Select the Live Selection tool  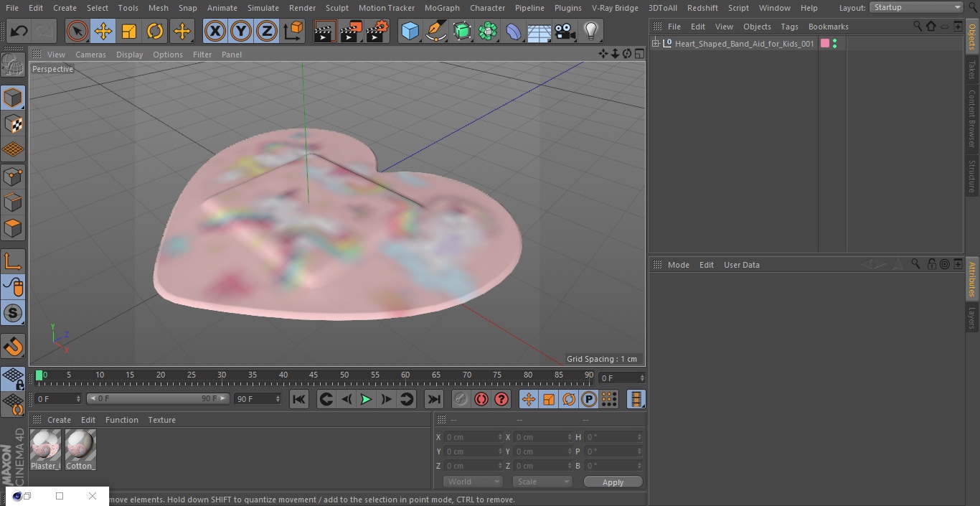[77, 31]
